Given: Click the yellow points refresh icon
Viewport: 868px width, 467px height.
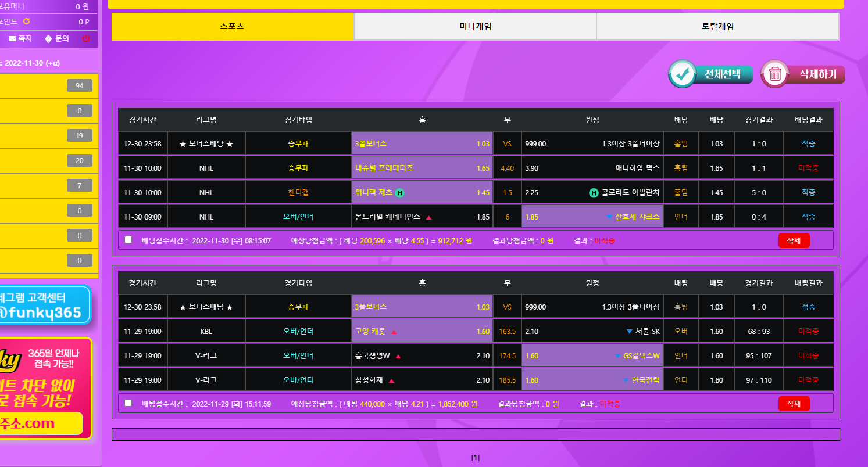Looking at the screenshot, I should [26, 21].
